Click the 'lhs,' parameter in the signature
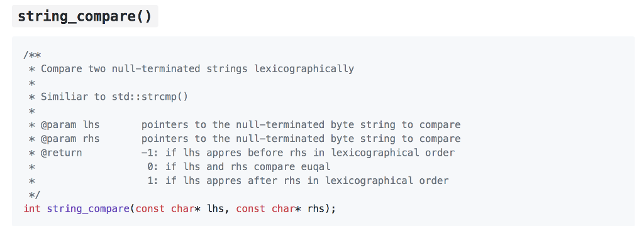This screenshot has width=644, height=226. pyautogui.click(x=218, y=209)
